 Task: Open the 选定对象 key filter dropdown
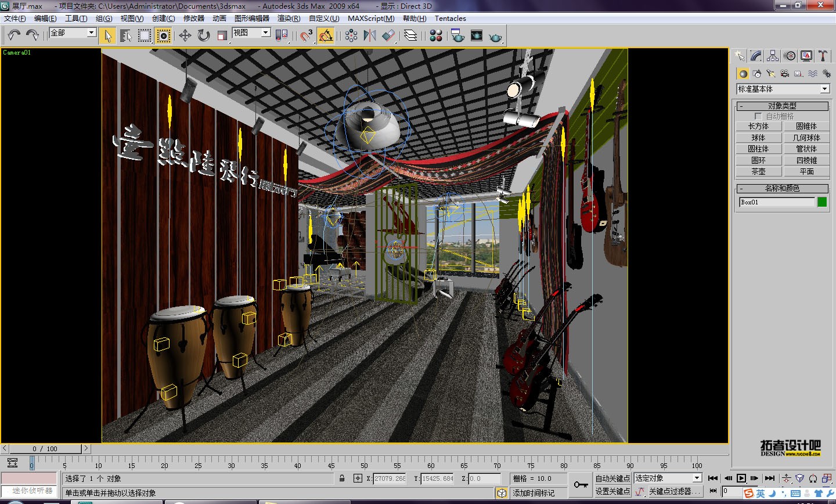click(668, 478)
